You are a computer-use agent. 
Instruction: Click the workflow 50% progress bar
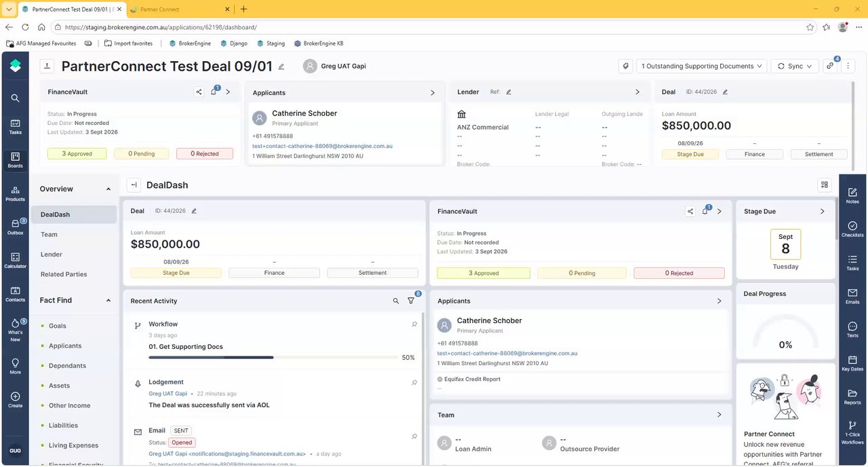pyautogui.click(x=273, y=357)
